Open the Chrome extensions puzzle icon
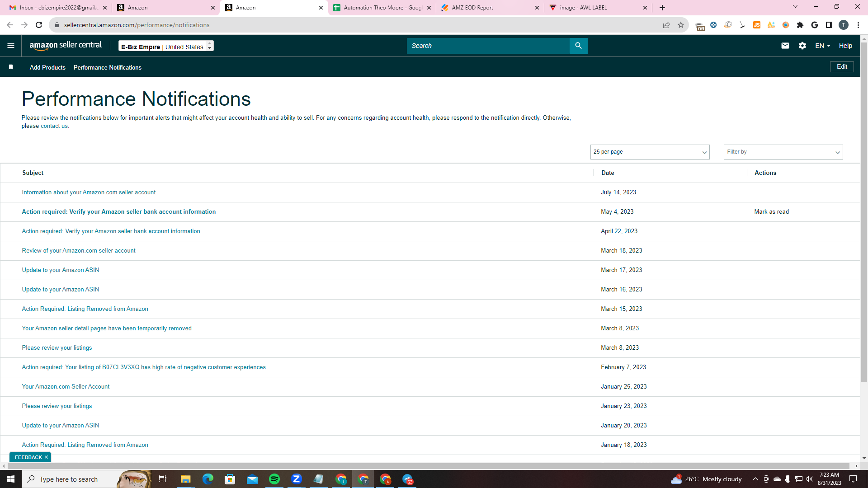The image size is (868, 488). coord(800,25)
